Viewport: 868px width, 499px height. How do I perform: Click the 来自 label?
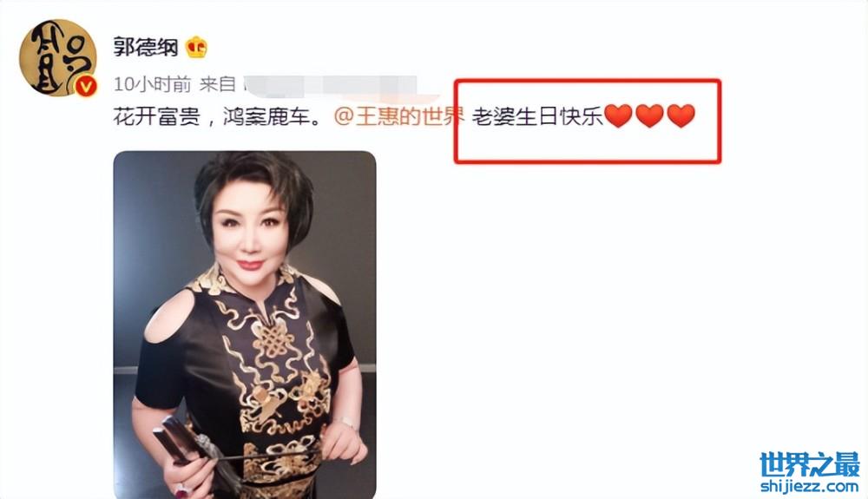coord(218,85)
